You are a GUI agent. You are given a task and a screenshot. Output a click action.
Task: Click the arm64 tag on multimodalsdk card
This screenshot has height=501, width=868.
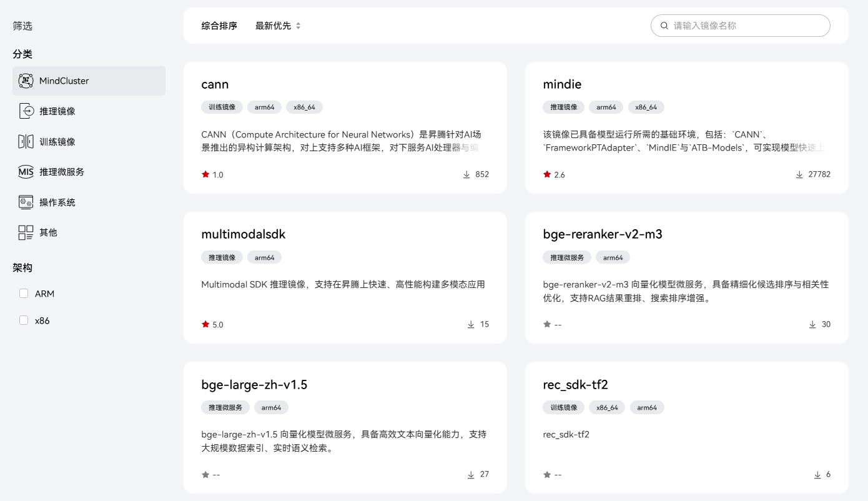click(265, 257)
